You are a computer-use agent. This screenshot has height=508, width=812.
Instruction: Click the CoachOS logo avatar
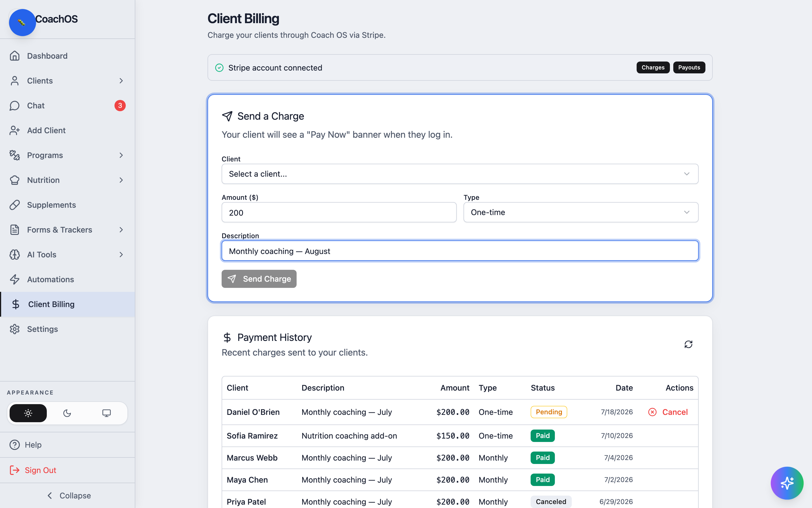22,23
